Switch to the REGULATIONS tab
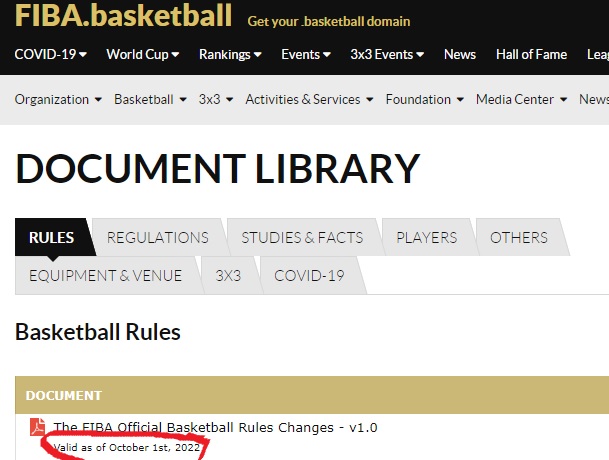Screen dimensions: 609x460 [x=158, y=237]
